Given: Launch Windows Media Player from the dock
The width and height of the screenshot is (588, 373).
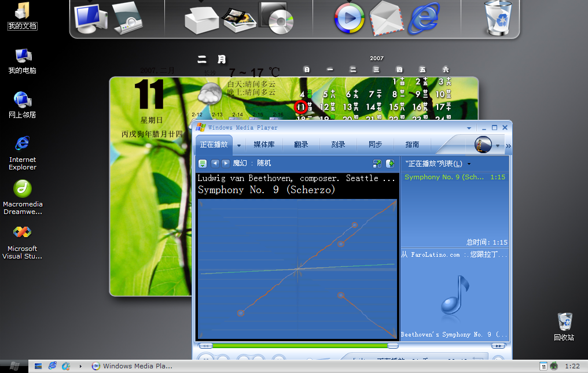Looking at the screenshot, I should tap(349, 18).
